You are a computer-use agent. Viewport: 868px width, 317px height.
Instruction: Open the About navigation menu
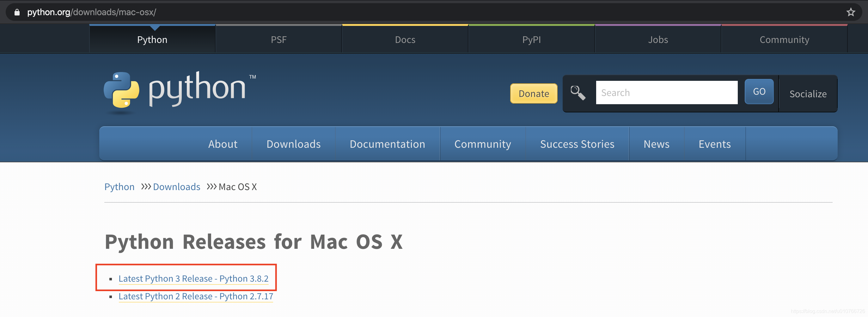click(x=223, y=144)
